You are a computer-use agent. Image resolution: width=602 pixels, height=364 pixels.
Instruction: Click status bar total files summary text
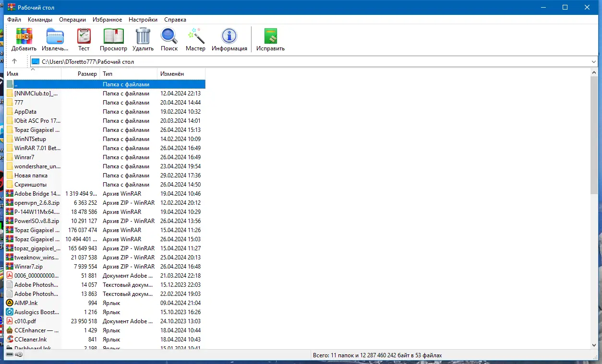(x=377, y=355)
